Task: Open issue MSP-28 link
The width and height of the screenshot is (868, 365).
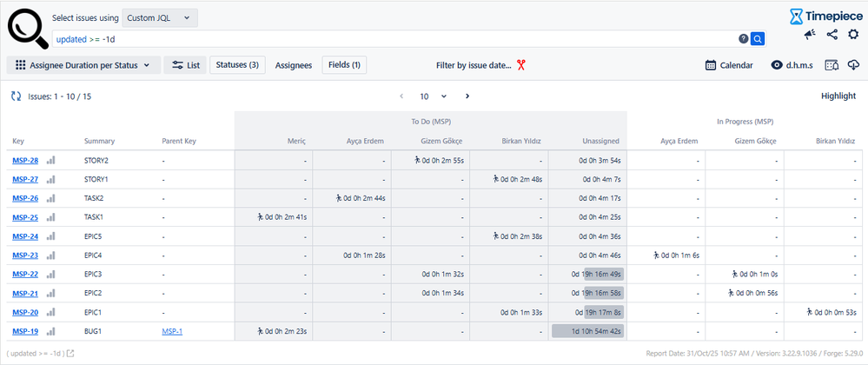Action: pos(25,161)
